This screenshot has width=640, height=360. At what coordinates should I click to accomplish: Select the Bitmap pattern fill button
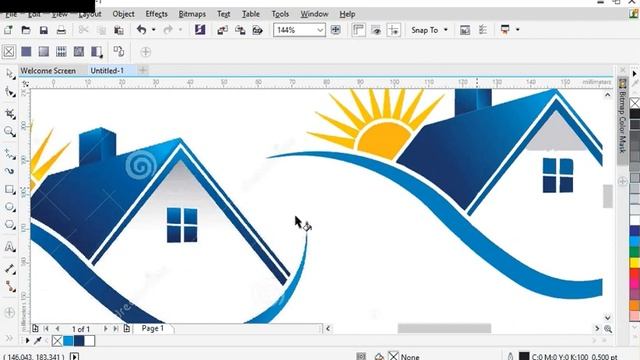pyautogui.click(x=79, y=51)
